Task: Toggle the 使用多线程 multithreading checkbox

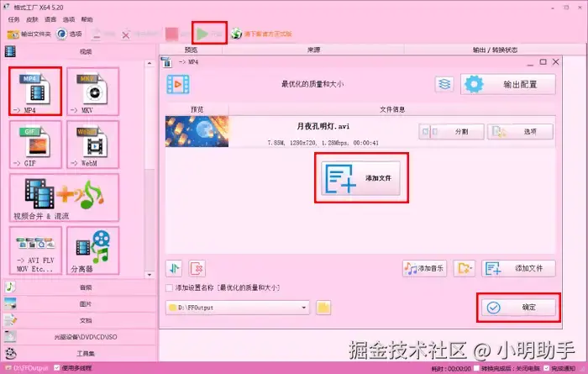Action: [x=57, y=368]
